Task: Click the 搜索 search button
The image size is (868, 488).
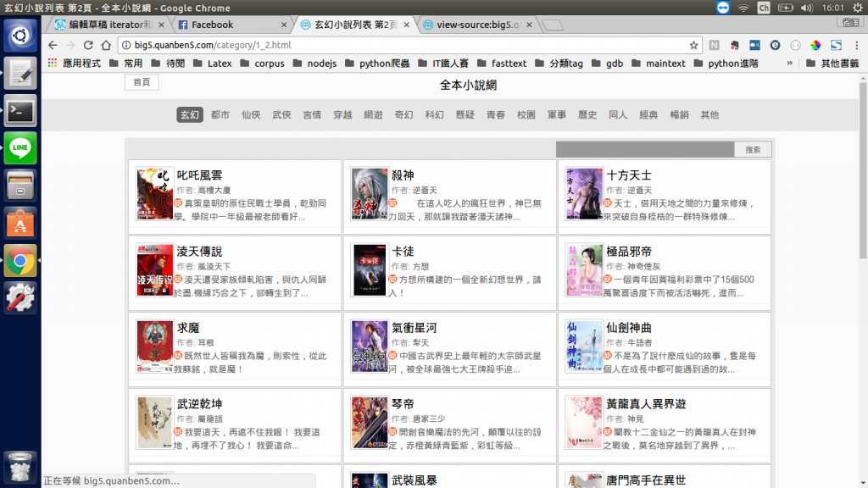Action: (753, 149)
